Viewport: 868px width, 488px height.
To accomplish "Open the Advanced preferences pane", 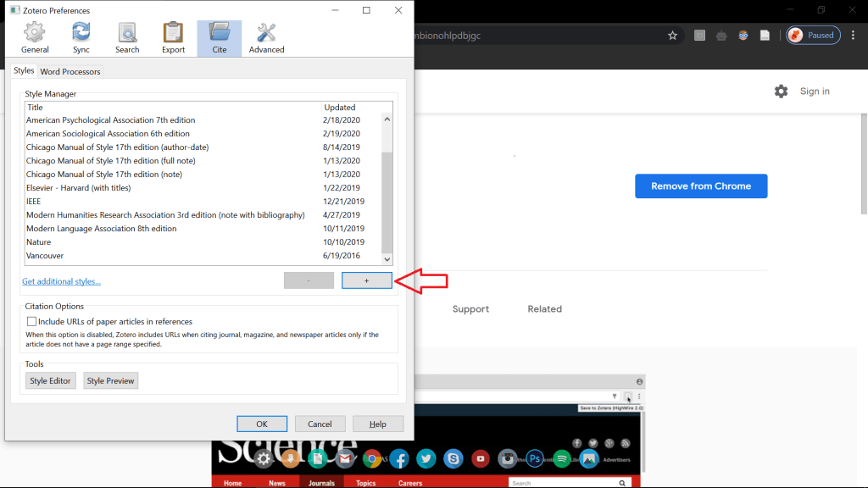I will click(x=266, y=39).
